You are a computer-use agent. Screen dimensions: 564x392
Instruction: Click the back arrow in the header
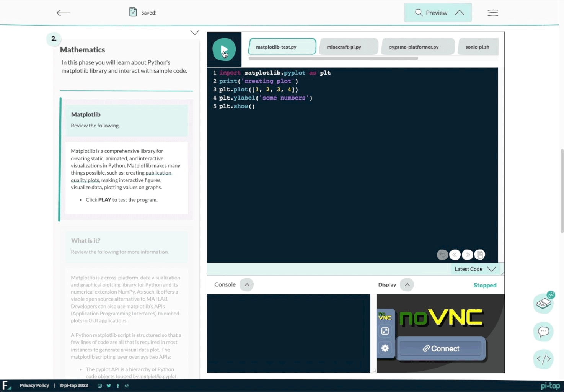click(63, 13)
